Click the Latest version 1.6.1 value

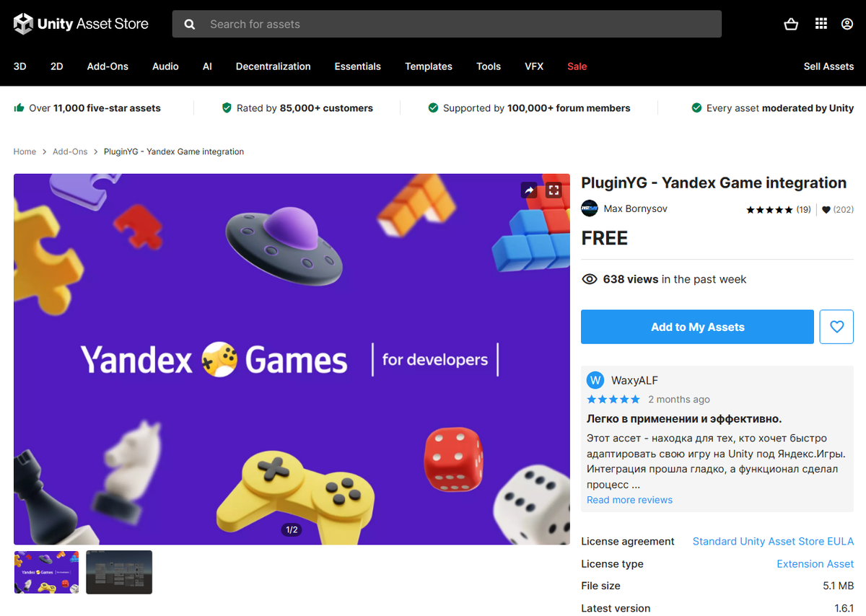coord(844,608)
